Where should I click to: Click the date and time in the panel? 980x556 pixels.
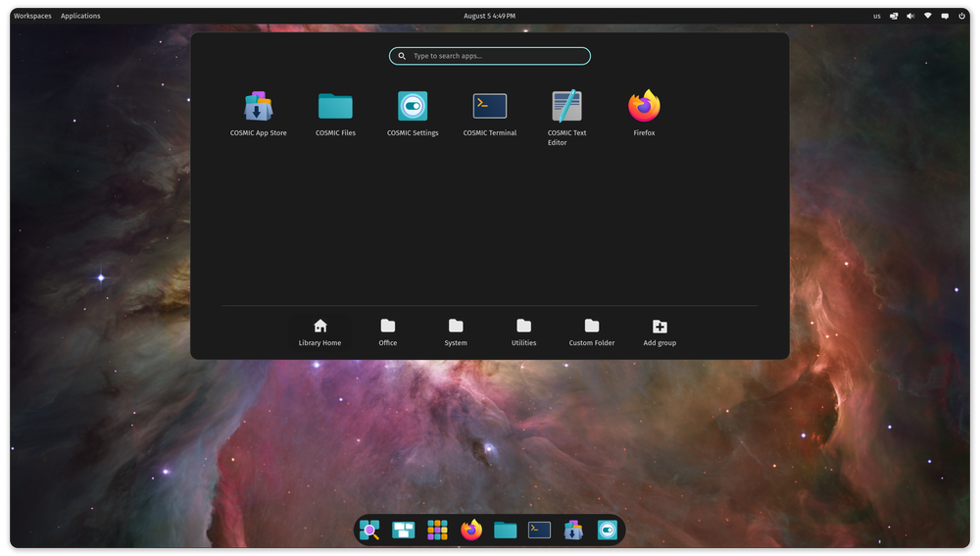click(x=489, y=16)
